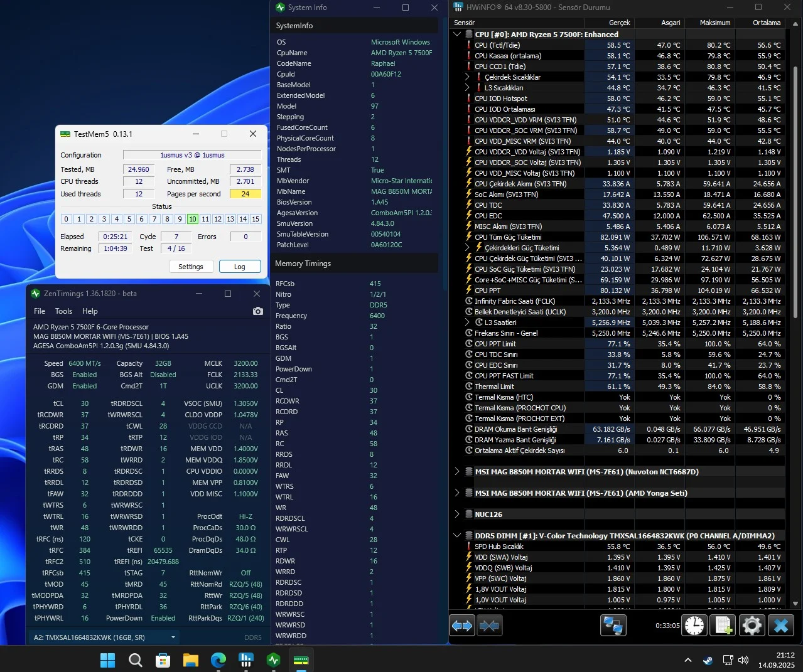Click the Log button in TestMem5
Screen dimensions: 803x672
[240, 267]
